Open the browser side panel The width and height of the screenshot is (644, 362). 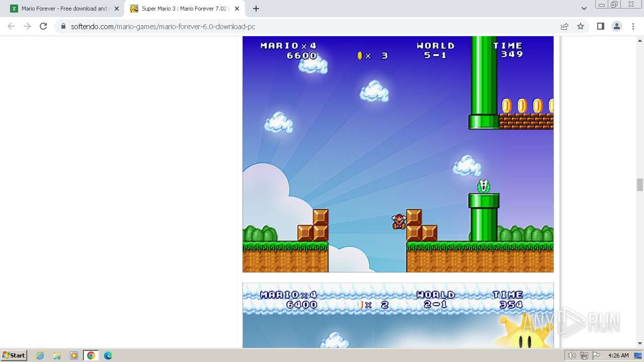click(600, 26)
